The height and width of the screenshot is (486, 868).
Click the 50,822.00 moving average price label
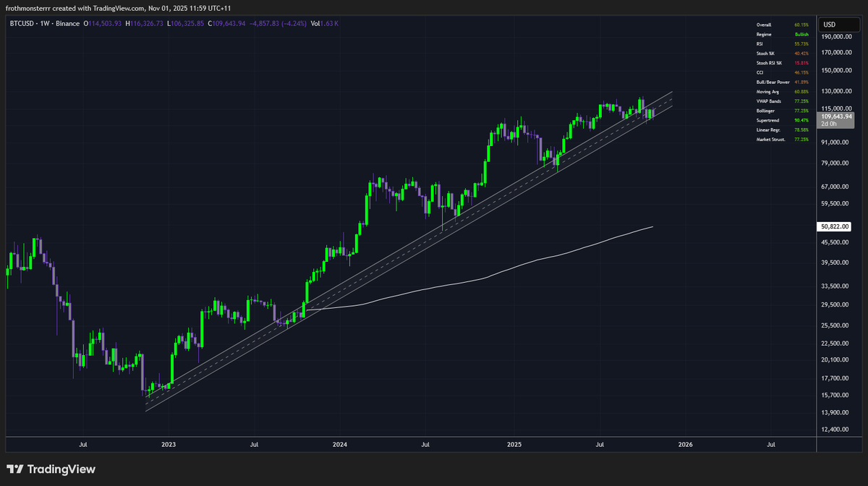tap(834, 226)
